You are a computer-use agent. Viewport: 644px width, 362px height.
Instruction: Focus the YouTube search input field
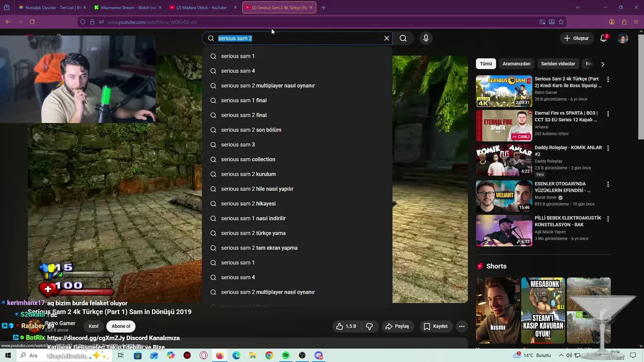(297, 38)
